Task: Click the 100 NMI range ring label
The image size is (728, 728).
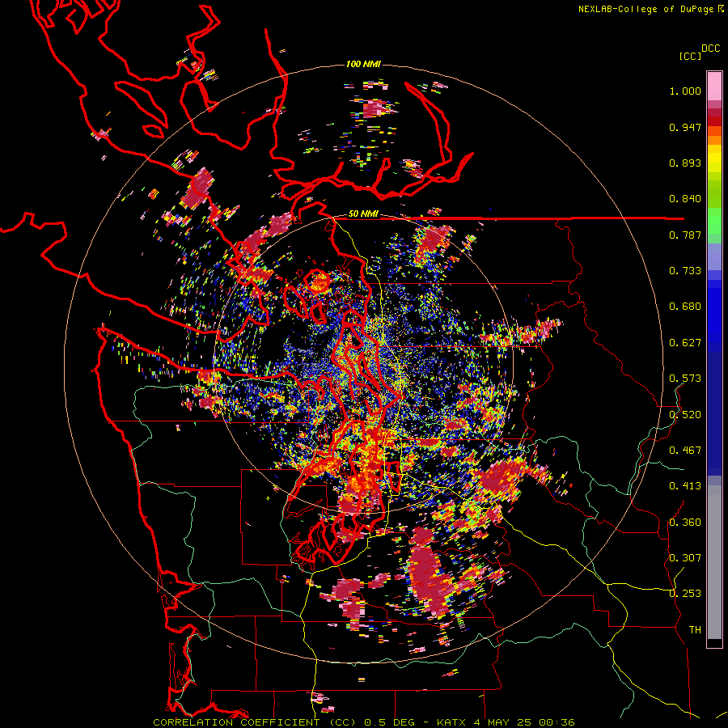Action: click(x=363, y=64)
